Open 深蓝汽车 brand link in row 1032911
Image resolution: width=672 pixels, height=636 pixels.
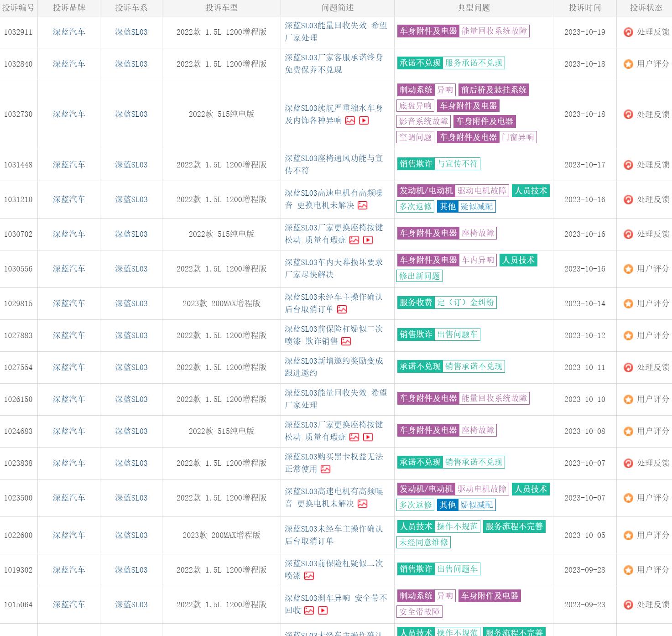coord(69,32)
